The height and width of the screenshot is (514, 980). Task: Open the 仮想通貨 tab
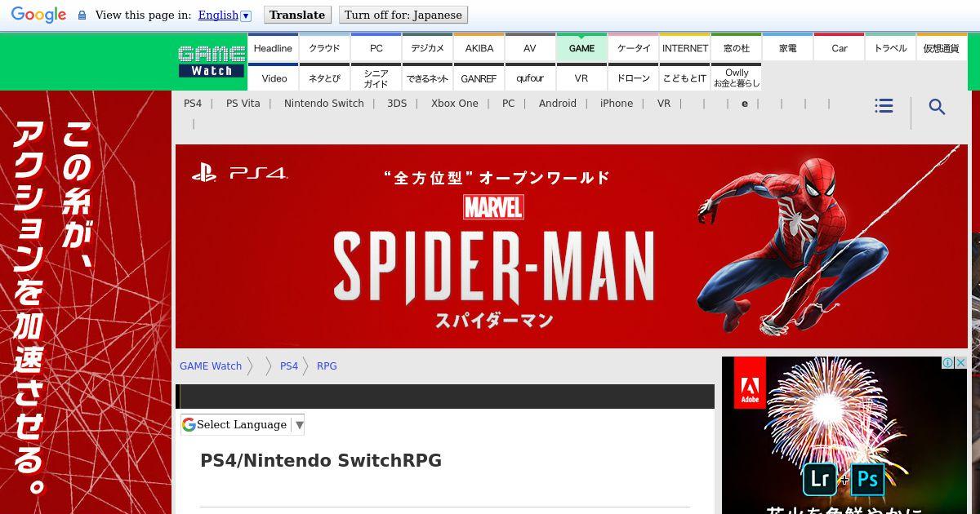coord(942,48)
